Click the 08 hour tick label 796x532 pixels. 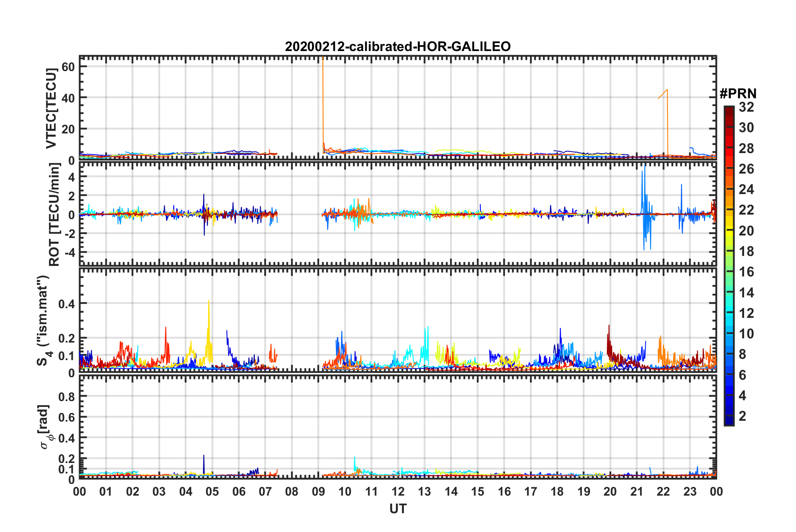[x=292, y=491]
